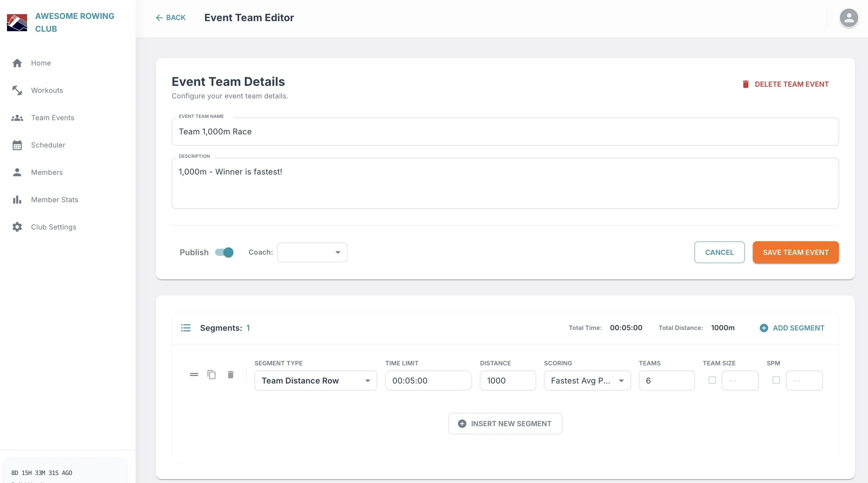
Task: Open the Coach dropdown
Action: click(312, 252)
